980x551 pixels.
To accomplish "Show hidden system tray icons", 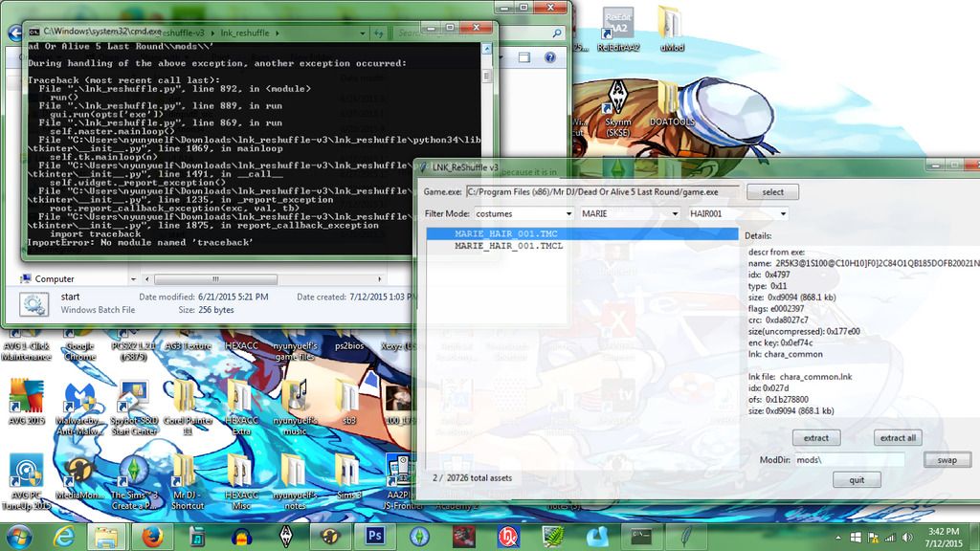I will click(838, 538).
